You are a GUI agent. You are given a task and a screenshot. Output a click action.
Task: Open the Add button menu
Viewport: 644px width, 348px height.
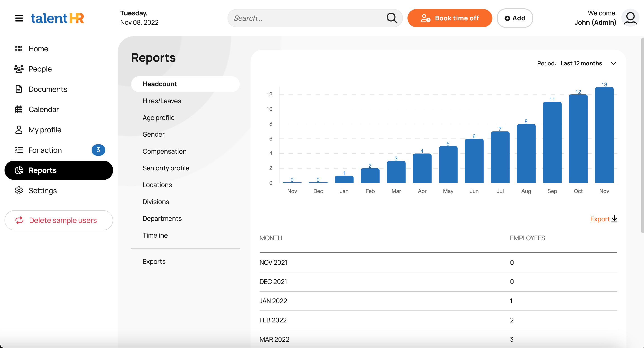[x=515, y=18]
